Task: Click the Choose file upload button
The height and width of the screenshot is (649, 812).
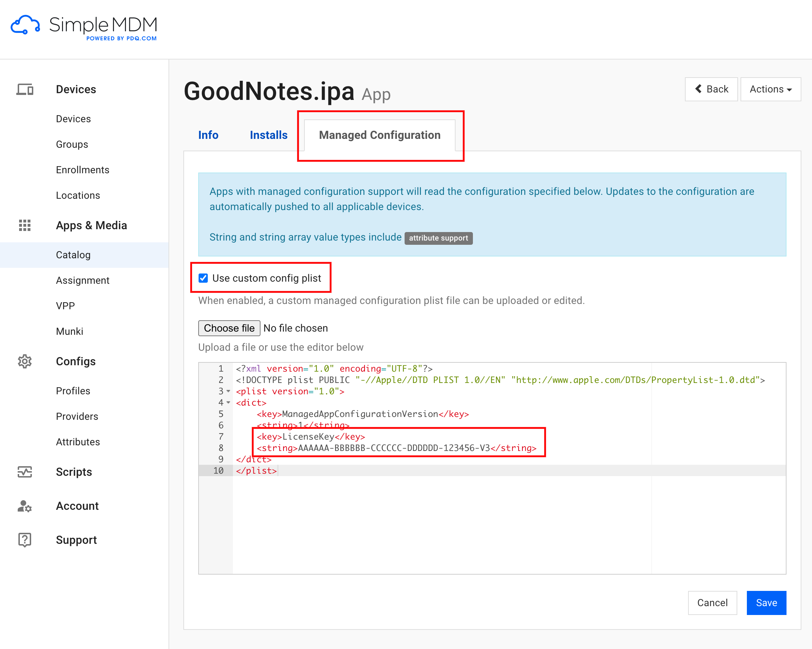Action: click(x=229, y=328)
